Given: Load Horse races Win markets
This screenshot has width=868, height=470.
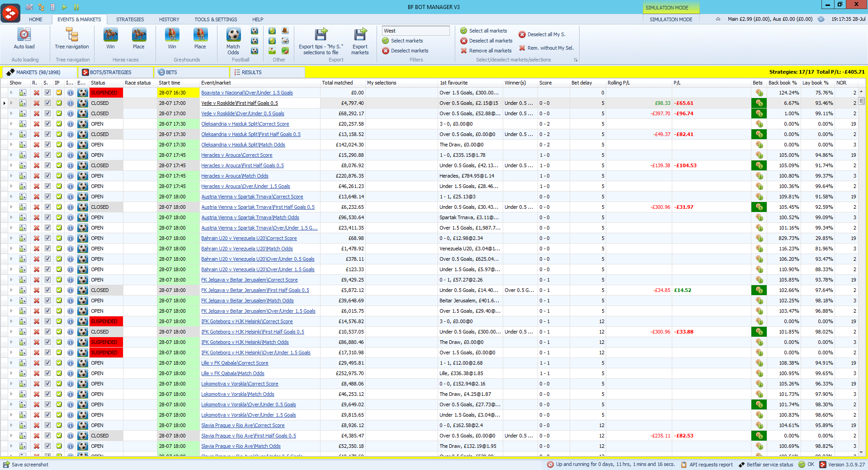Looking at the screenshot, I should [x=110, y=35].
